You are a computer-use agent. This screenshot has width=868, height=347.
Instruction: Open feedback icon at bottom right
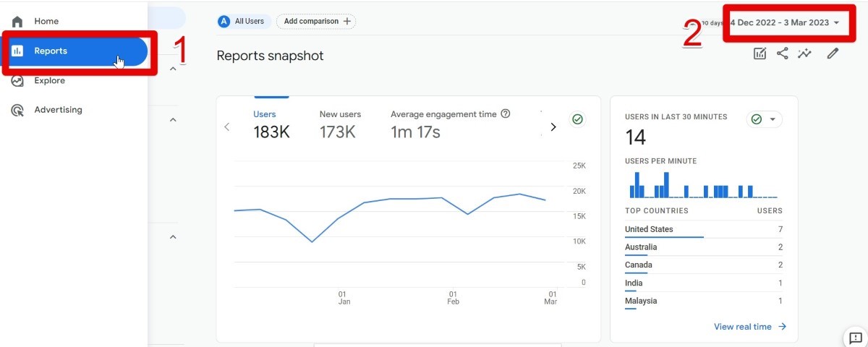855,338
